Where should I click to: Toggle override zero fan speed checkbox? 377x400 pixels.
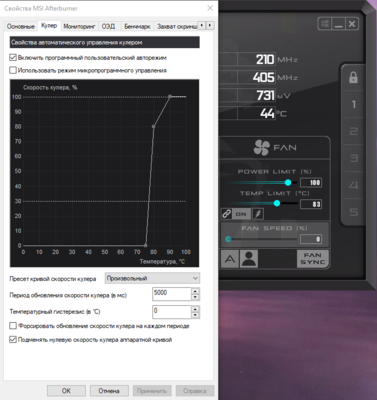(13, 340)
